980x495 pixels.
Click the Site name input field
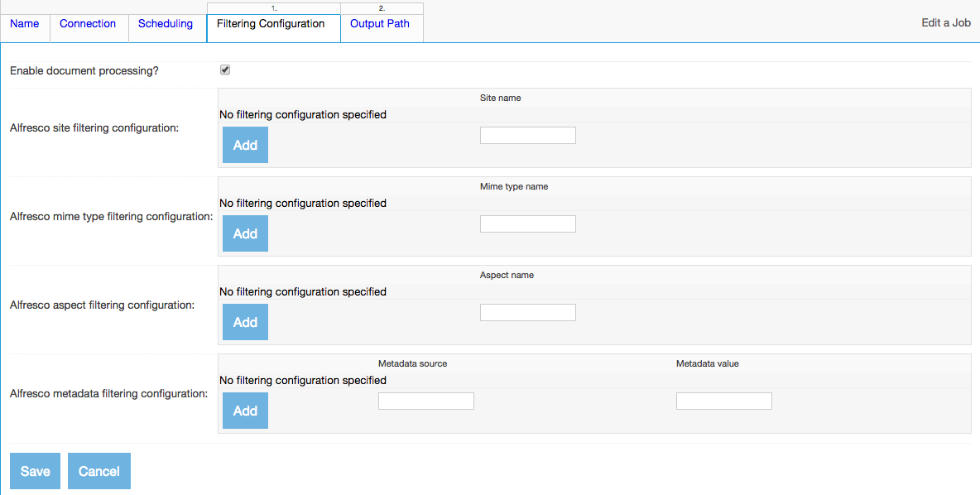point(527,135)
